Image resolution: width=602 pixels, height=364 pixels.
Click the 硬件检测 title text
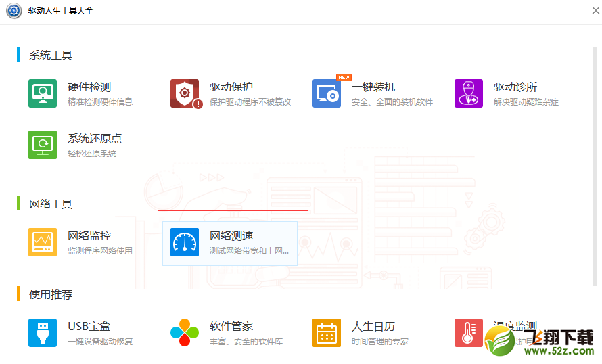[89, 87]
